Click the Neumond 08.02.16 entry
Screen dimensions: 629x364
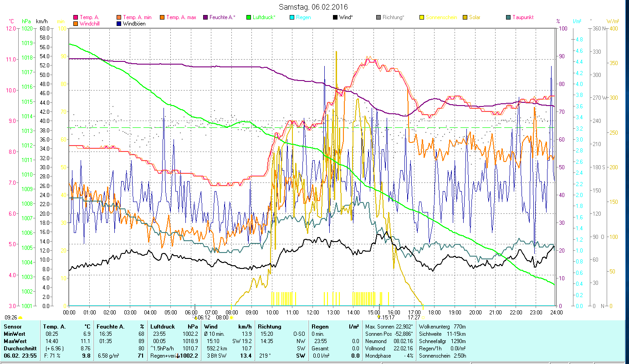[389, 341]
